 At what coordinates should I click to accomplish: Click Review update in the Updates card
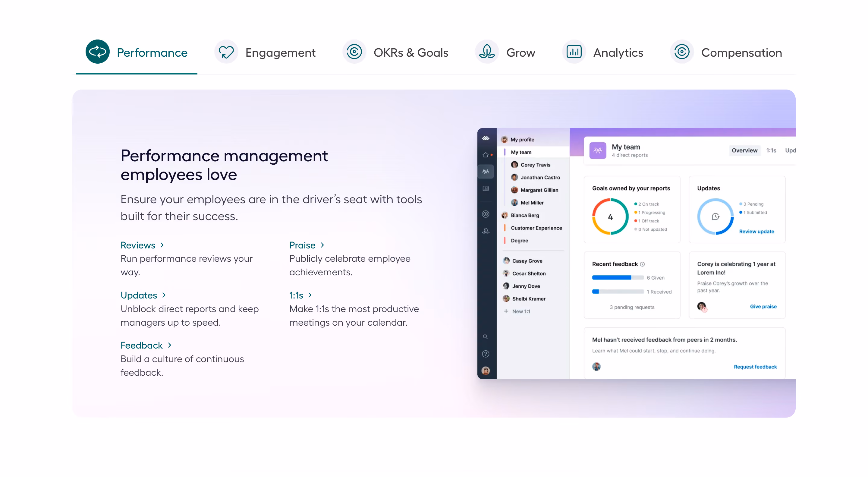[x=756, y=232]
